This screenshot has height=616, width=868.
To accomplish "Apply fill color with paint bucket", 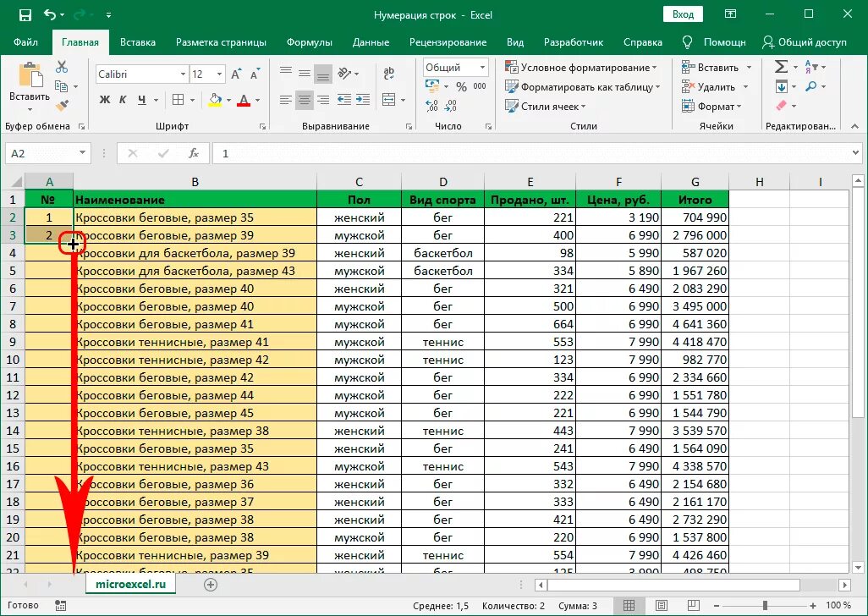I will pos(215,100).
